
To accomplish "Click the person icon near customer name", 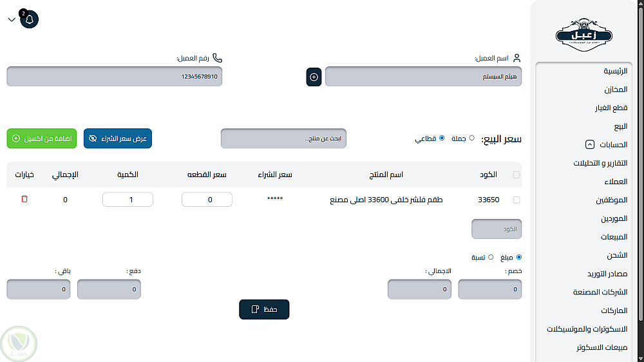I will pos(516,58).
